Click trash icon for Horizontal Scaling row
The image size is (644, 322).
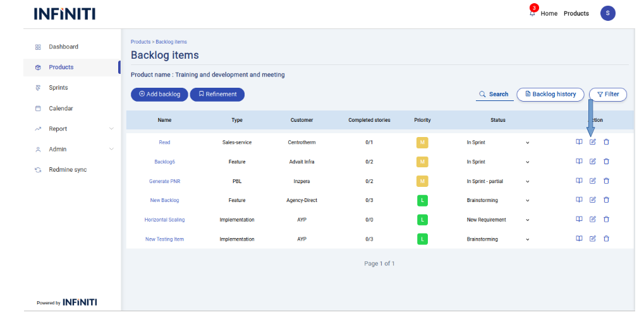606,219
